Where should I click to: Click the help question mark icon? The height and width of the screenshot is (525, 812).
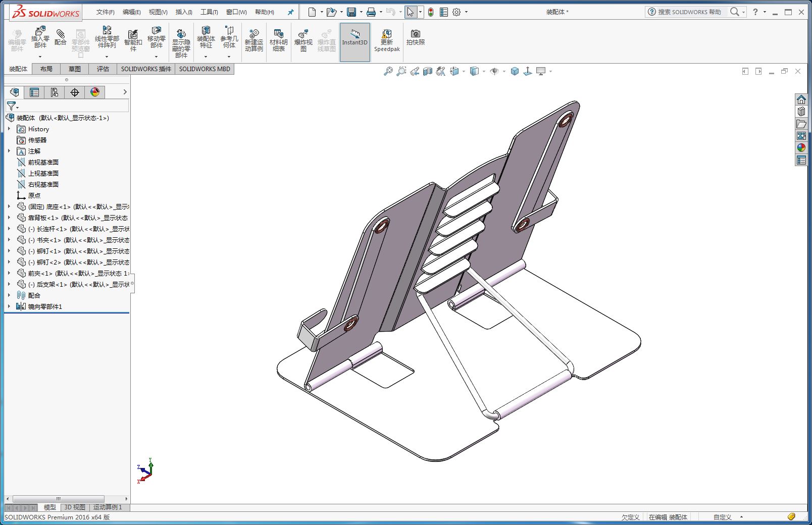point(755,12)
